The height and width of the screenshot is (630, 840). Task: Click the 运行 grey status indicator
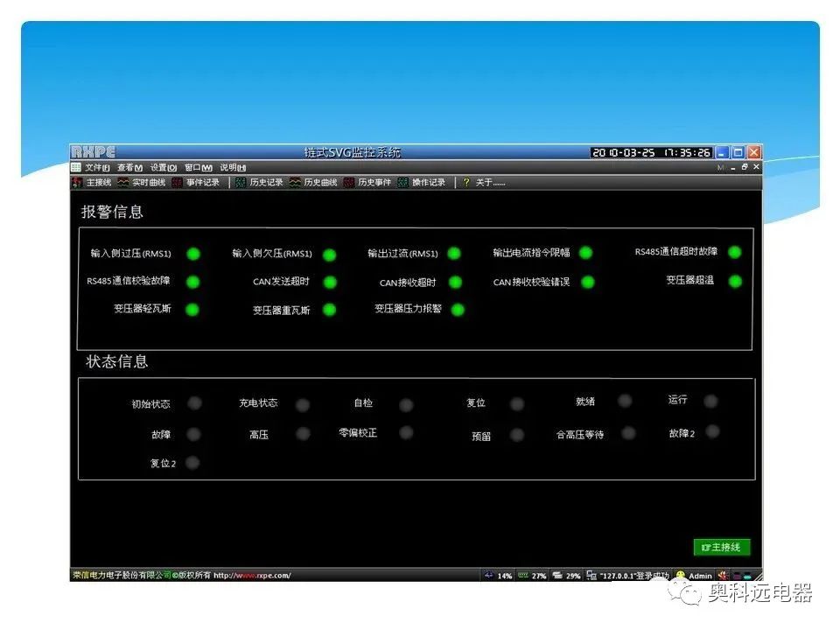pyautogui.click(x=710, y=402)
